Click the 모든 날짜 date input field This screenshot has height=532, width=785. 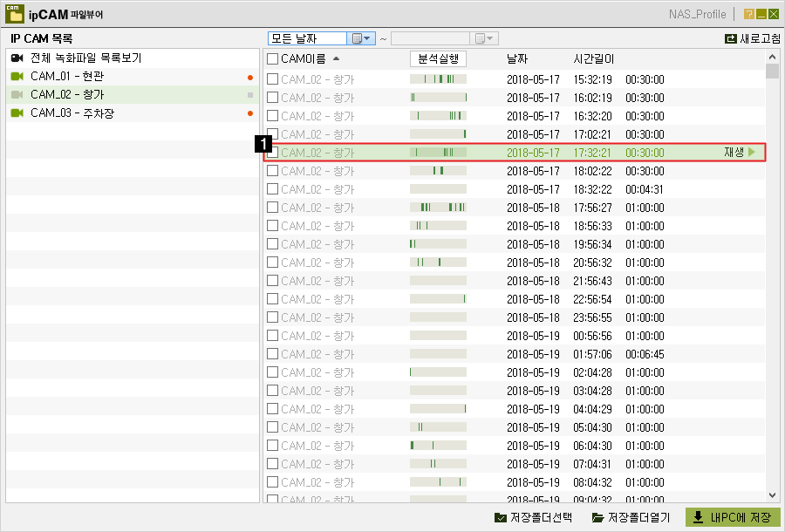[307, 38]
